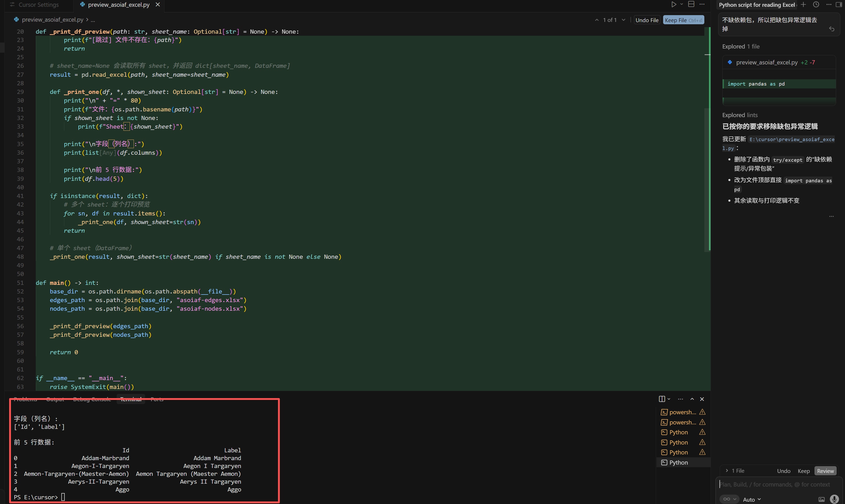Open chat panel more options ellipsis

click(829, 4)
